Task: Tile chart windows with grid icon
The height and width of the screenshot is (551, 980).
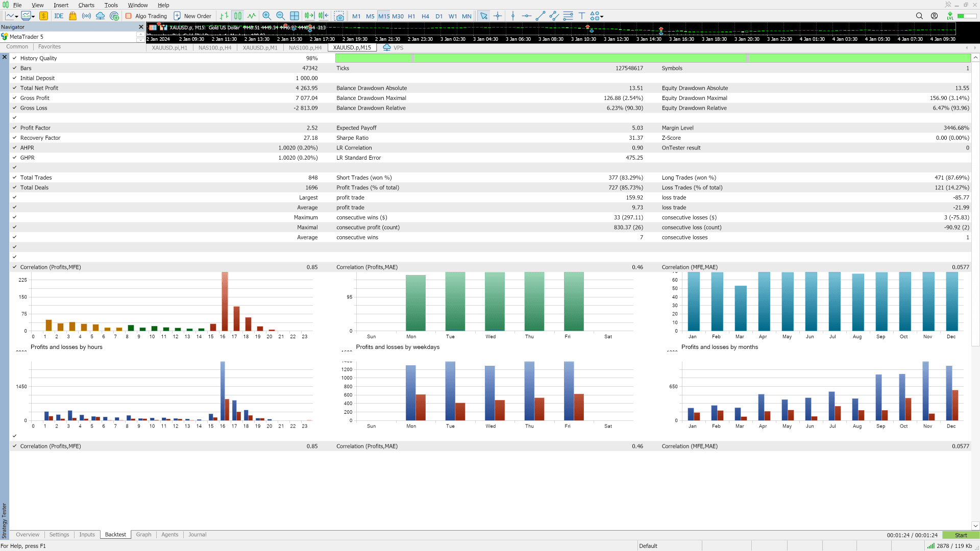Action: [295, 16]
